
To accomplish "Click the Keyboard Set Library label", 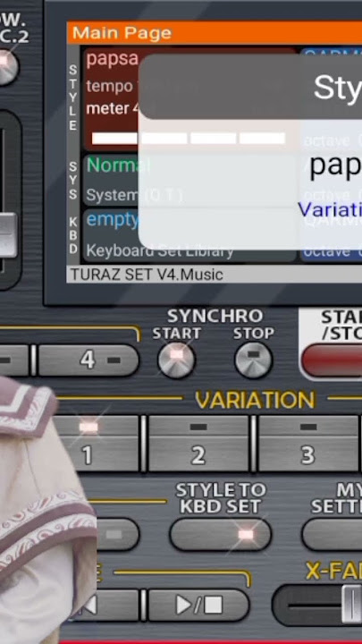I will [159, 250].
